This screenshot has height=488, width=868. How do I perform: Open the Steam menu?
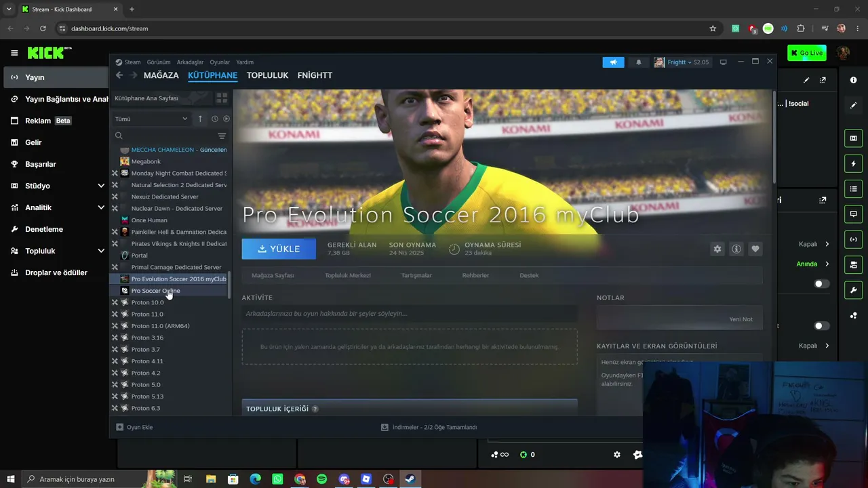click(132, 62)
